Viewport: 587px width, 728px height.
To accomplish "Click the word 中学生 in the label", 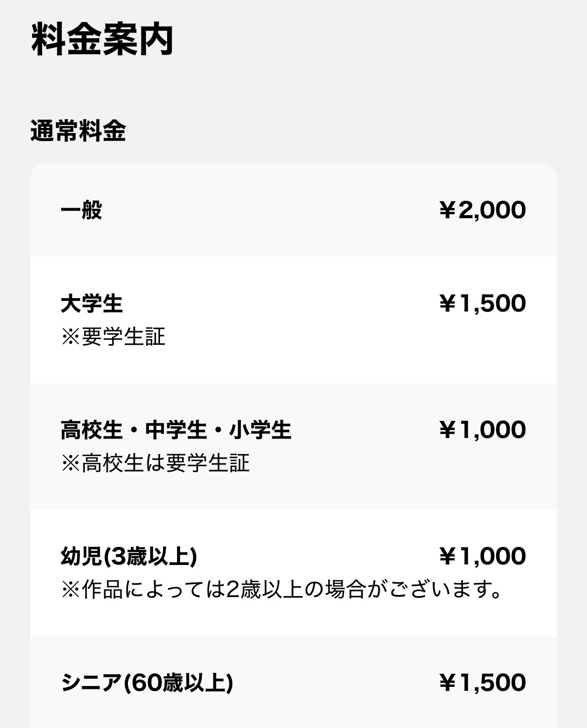I will pyautogui.click(x=176, y=430).
